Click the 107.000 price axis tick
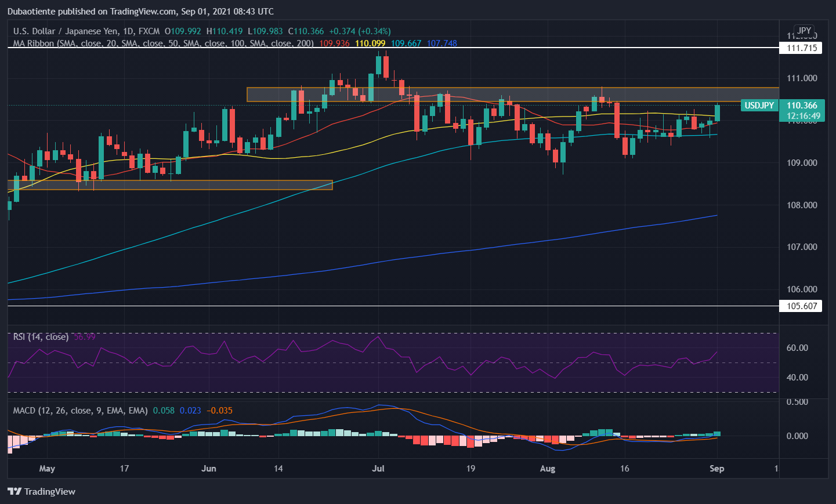The width and height of the screenshot is (836, 504). pyautogui.click(x=802, y=247)
